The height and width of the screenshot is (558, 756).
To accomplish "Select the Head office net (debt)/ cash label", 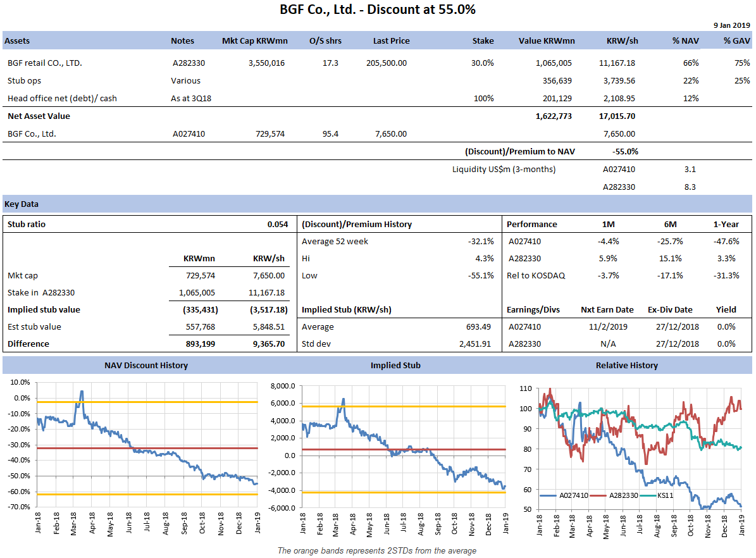I will tap(62, 99).
